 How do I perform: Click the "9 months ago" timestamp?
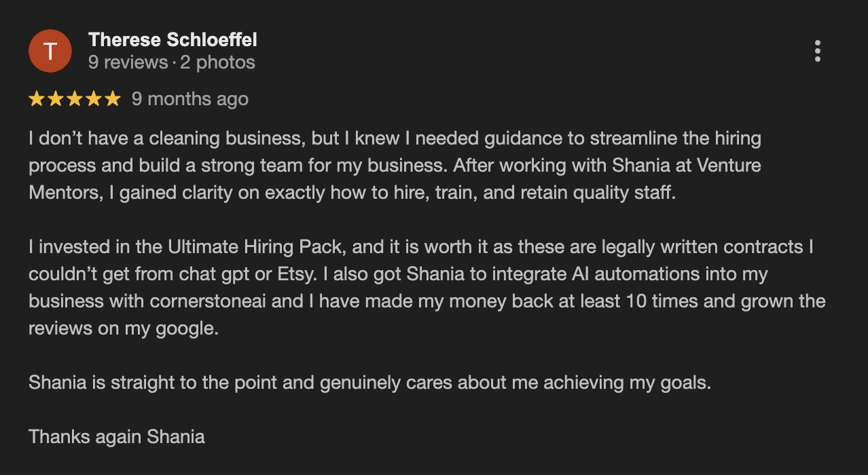pyautogui.click(x=190, y=99)
